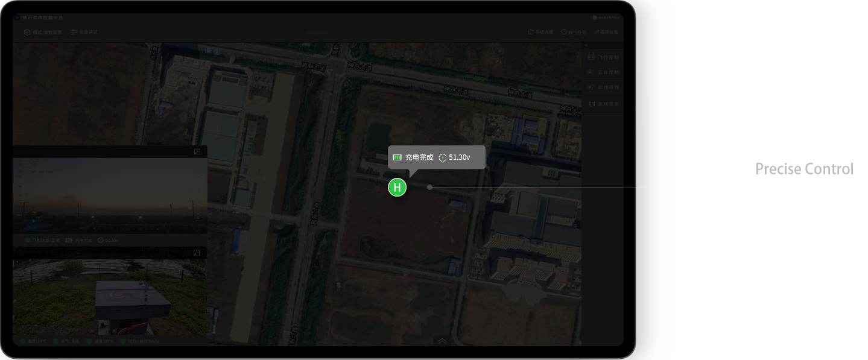Click the gray dot beside helipad marker
The image size is (868, 360).
429,188
